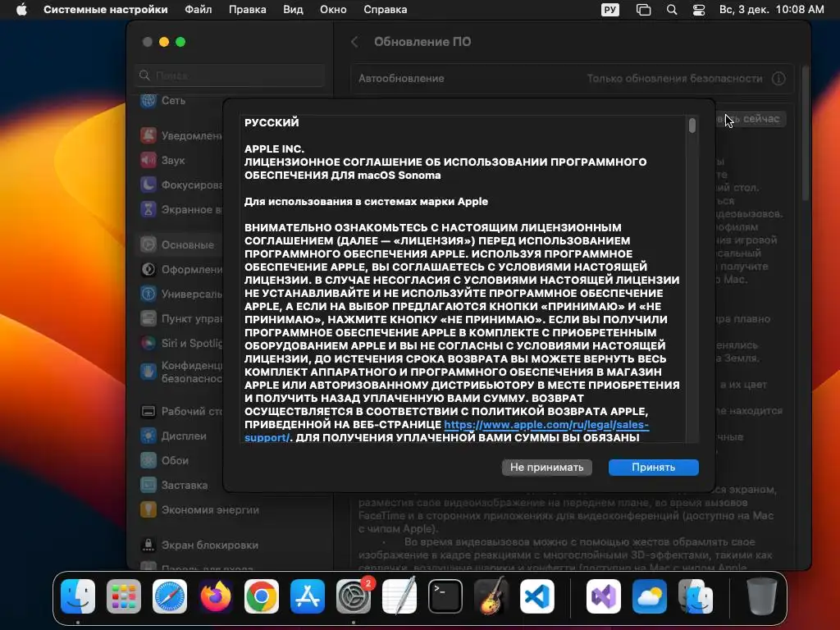Open Дисплеи icon in sidebar
840x630 pixels.
coord(148,436)
